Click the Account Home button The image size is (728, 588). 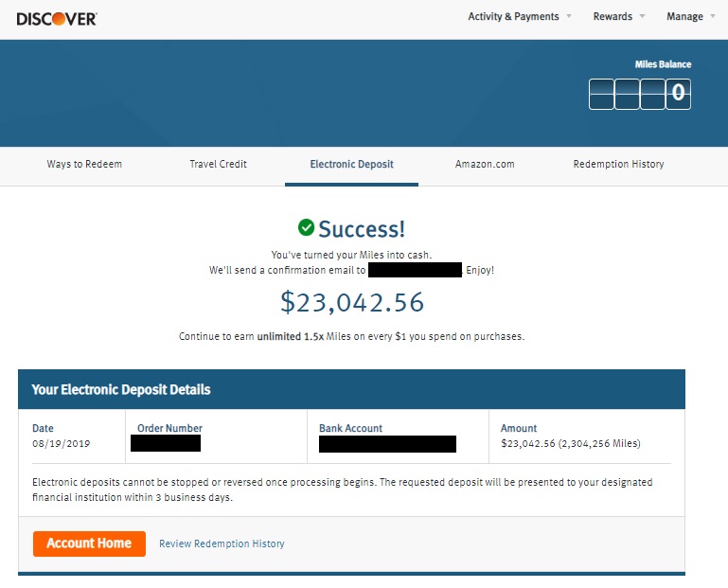tap(89, 543)
